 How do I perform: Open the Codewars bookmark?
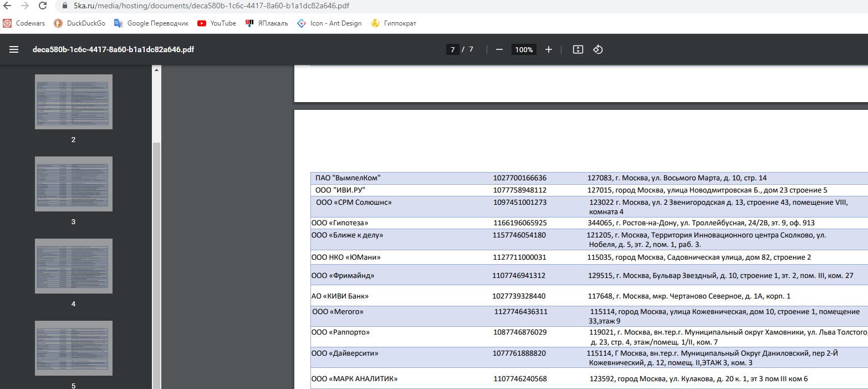pos(25,23)
